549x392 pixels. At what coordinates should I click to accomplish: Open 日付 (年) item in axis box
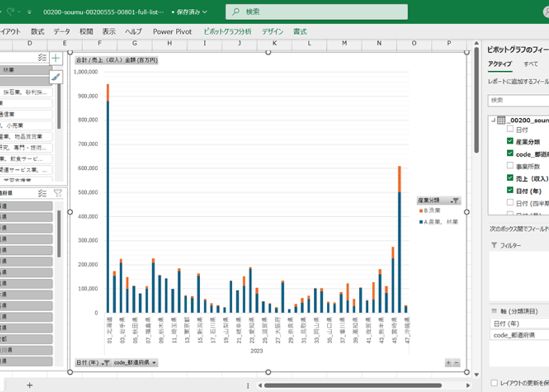(x=519, y=324)
